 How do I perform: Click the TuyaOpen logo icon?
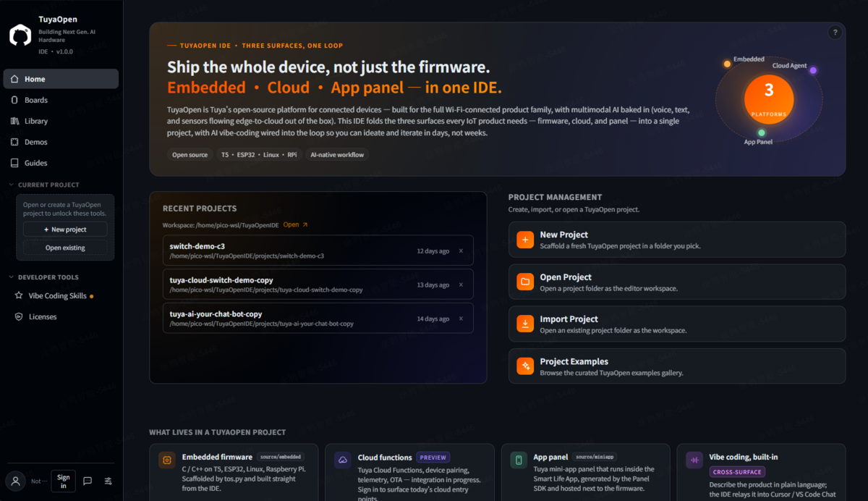(x=20, y=35)
